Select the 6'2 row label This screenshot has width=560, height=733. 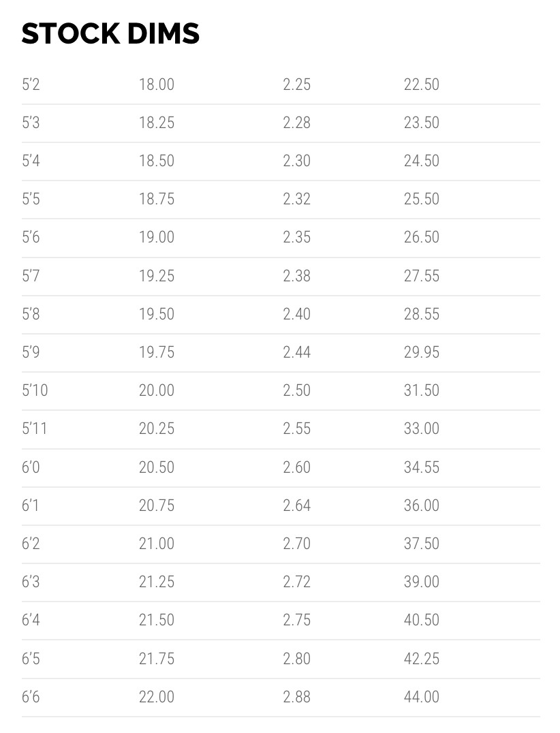coord(31,544)
